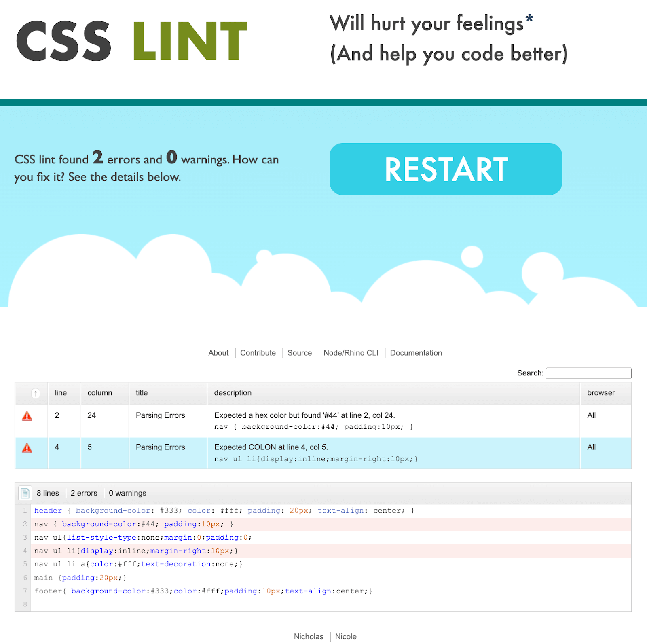This screenshot has height=644, width=647.
Task: Click the RESTART button
Action: [x=446, y=169]
